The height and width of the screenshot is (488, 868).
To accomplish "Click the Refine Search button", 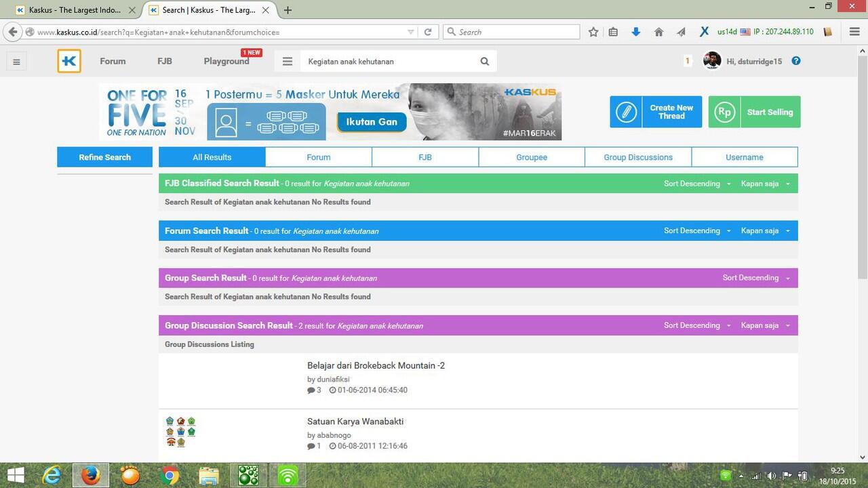I will point(104,157).
